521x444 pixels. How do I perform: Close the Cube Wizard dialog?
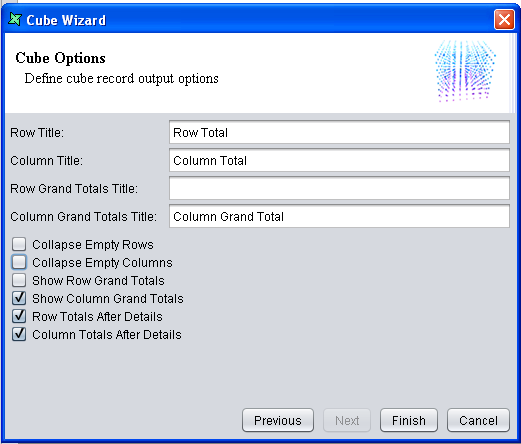(x=504, y=20)
